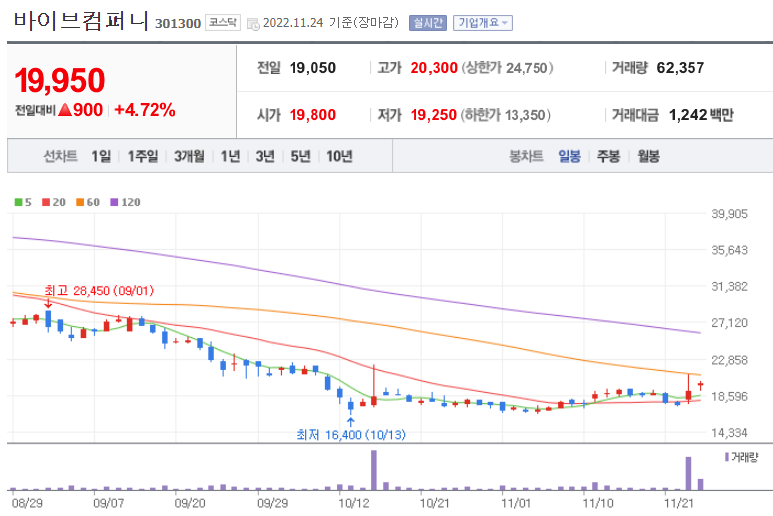Click the 39,905 price axis label

coord(729,214)
